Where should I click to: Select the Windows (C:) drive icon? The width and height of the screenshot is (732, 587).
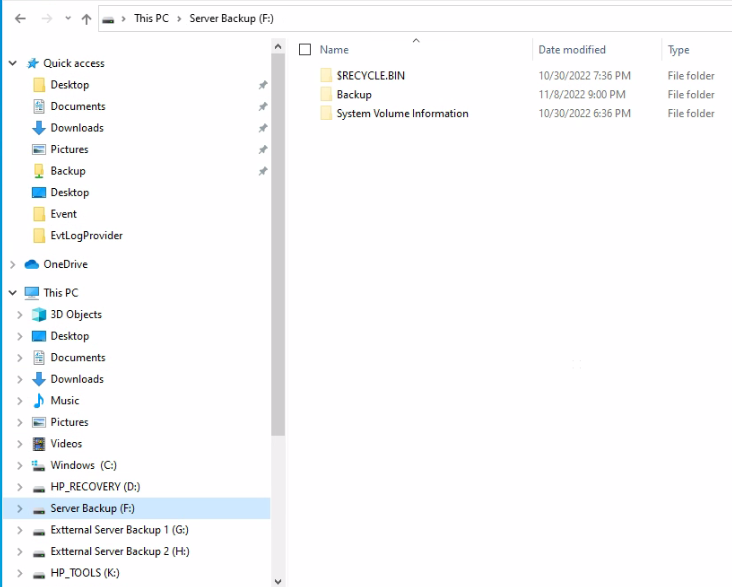pyautogui.click(x=38, y=465)
